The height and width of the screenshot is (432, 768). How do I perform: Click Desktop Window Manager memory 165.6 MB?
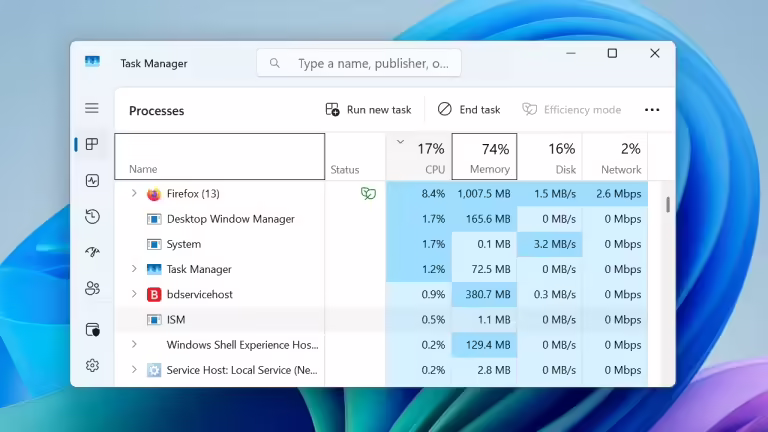click(488, 219)
